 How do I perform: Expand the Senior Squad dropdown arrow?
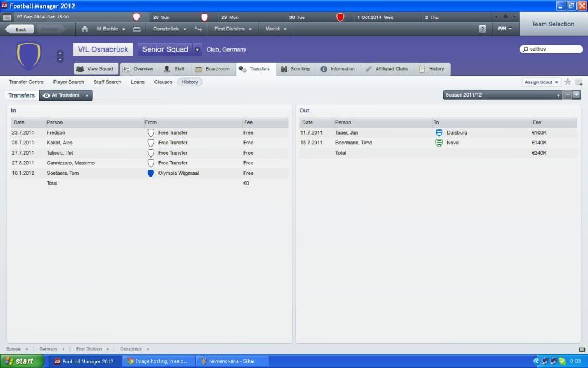pos(198,49)
